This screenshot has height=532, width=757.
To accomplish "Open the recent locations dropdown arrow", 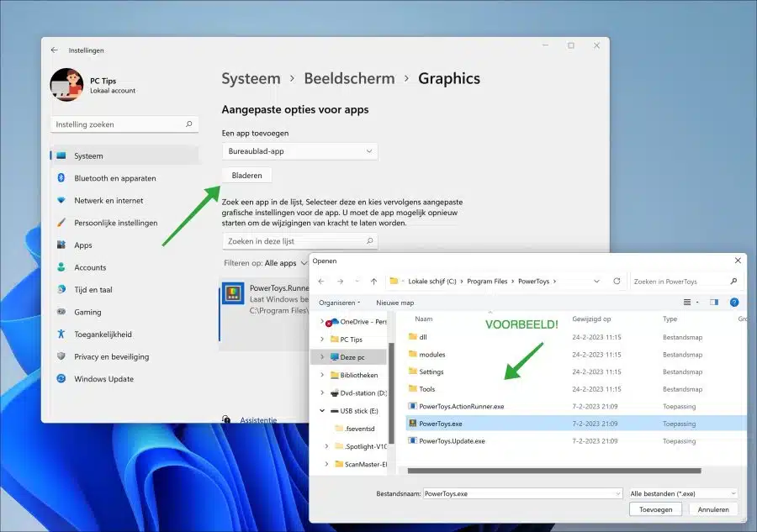I will point(357,282).
